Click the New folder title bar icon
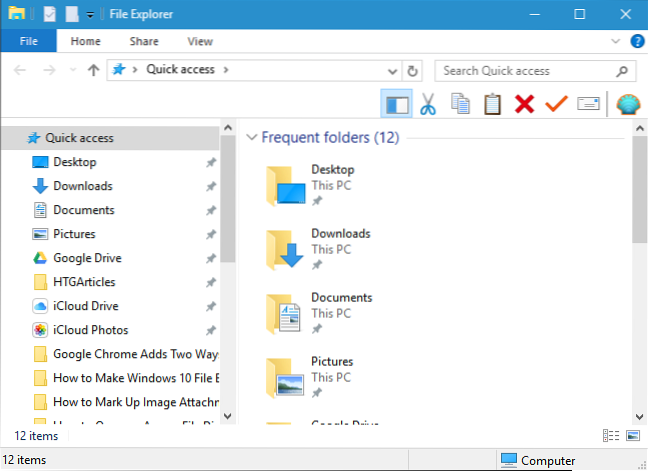The image size is (648, 471). click(x=72, y=14)
